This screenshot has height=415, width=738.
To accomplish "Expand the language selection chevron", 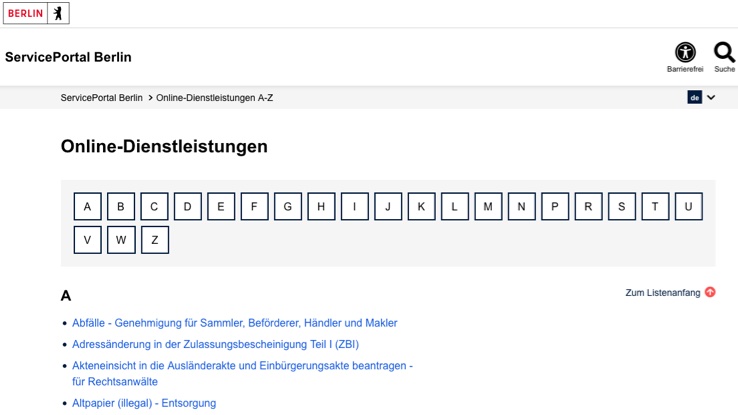I will pos(711,98).
